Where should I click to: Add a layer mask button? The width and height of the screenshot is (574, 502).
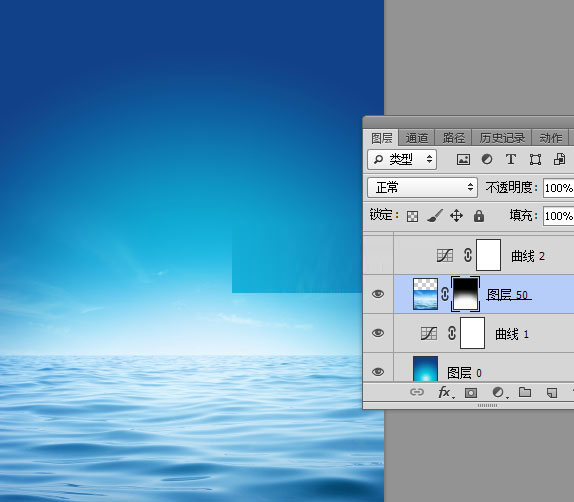[471, 393]
